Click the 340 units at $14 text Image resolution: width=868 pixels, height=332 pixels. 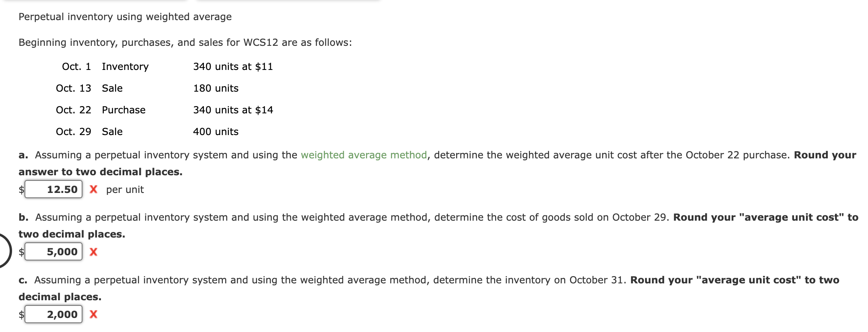click(x=232, y=110)
